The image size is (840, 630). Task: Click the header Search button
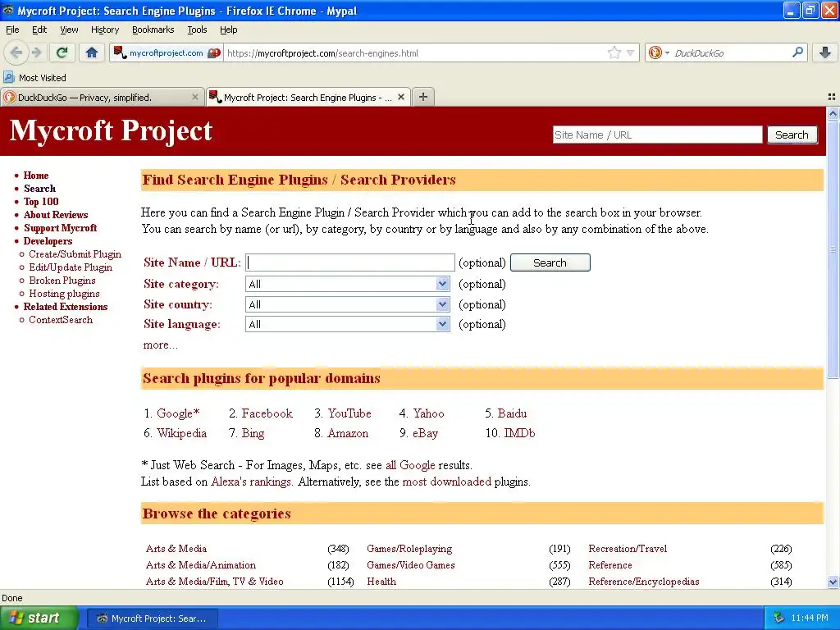point(792,135)
